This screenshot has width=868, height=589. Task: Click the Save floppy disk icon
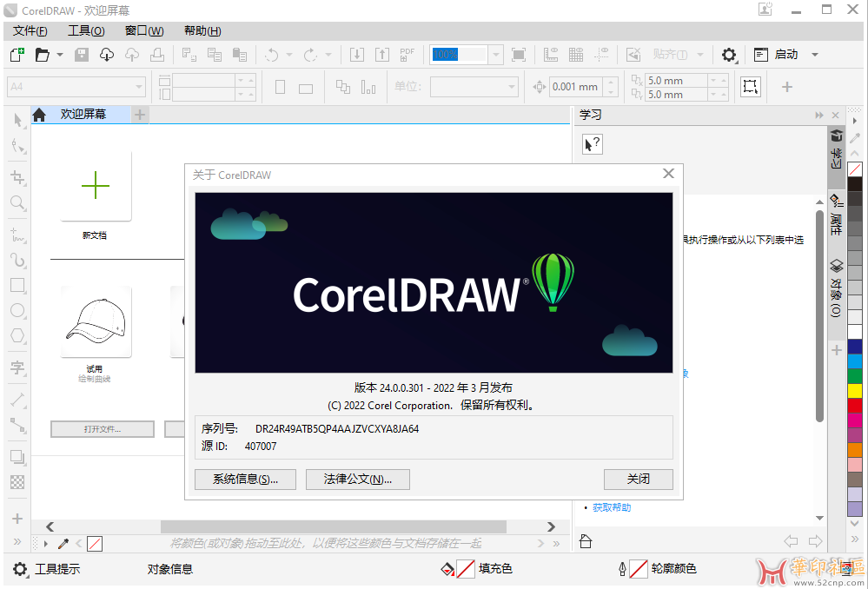(x=82, y=54)
